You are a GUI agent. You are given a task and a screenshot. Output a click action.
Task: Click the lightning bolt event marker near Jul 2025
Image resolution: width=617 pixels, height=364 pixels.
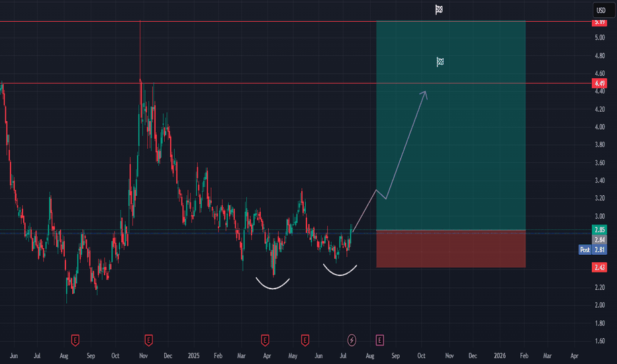coord(352,340)
